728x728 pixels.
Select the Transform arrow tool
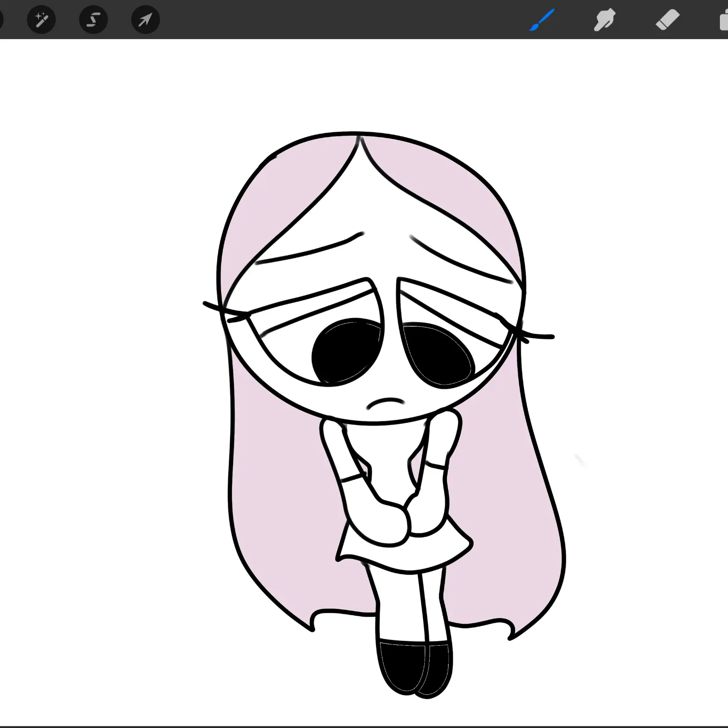tap(145, 20)
